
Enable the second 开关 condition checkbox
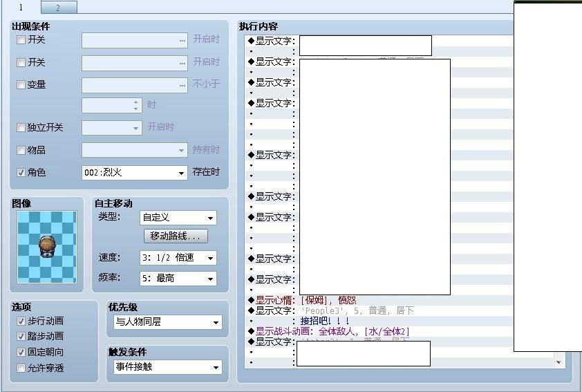[x=21, y=62]
